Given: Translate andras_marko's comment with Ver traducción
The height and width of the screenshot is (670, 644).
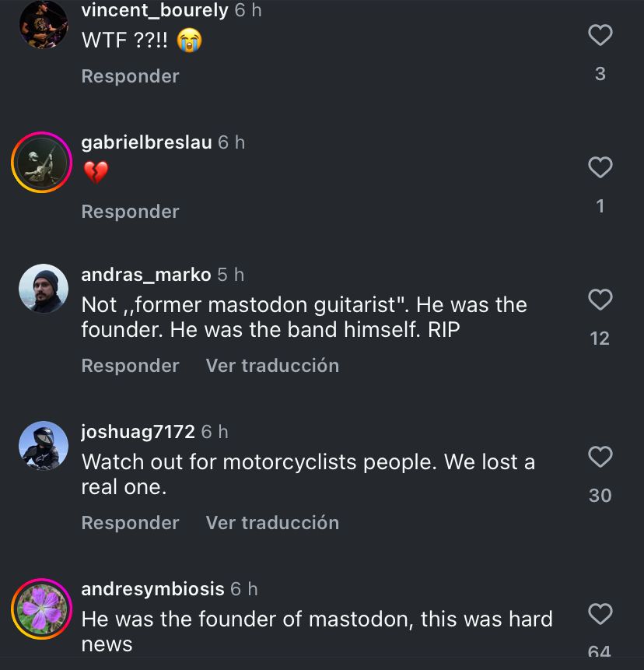Looking at the screenshot, I should 272,366.
